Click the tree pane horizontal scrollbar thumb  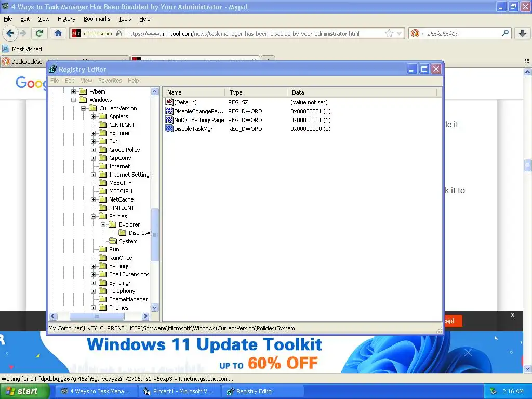tap(97, 316)
